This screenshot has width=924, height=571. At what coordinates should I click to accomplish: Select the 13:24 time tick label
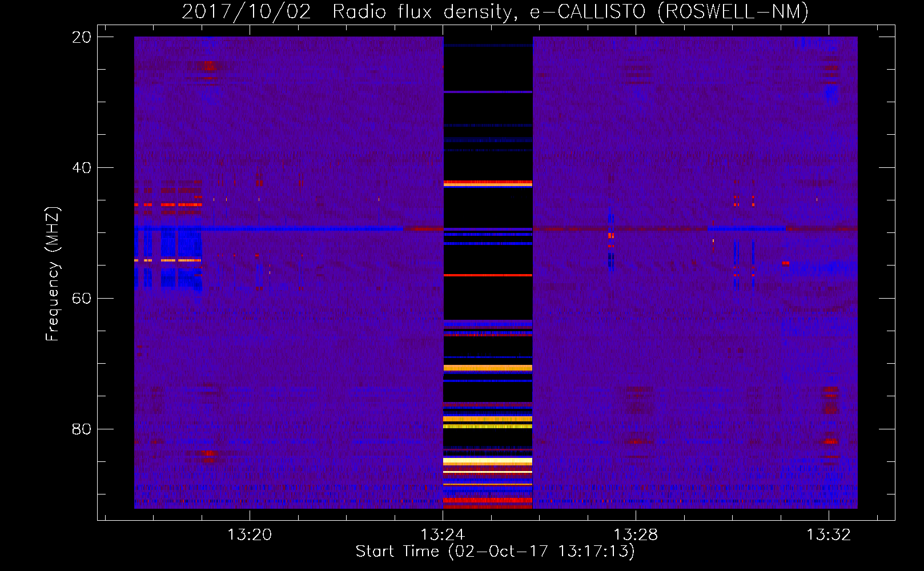pos(443,535)
